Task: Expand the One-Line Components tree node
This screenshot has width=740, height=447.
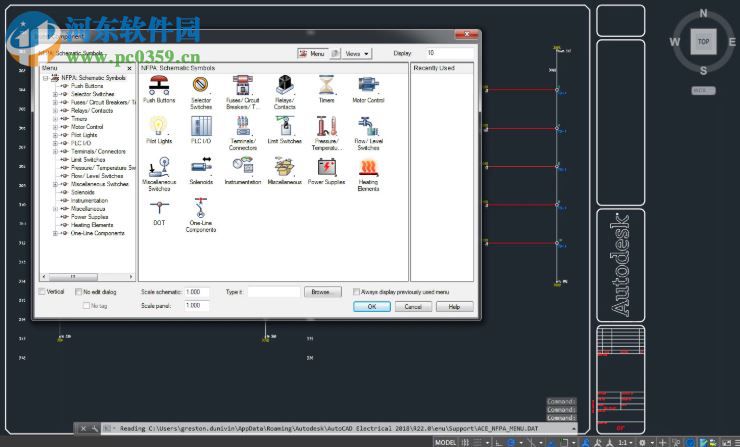Action: pos(55,233)
